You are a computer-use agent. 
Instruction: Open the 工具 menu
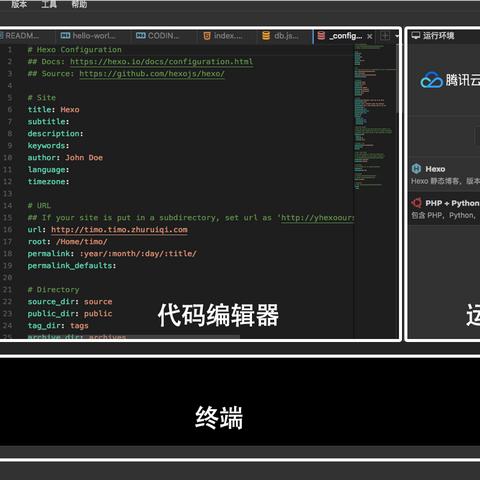(x=49, y=4)
